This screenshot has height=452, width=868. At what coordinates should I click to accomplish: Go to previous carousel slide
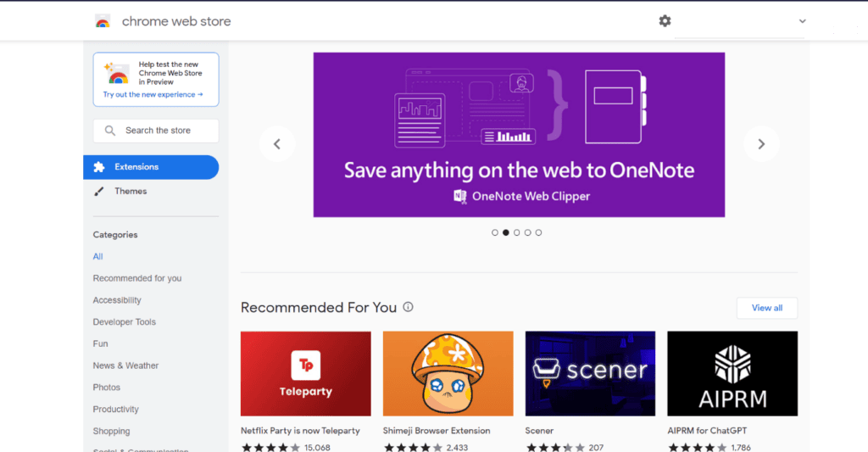point(277,144)
